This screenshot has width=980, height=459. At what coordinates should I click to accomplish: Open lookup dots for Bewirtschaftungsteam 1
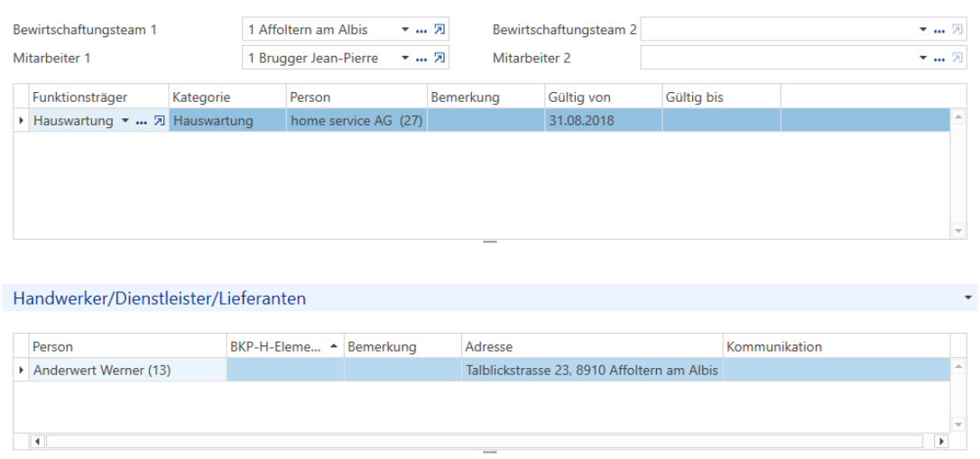pos(421,30)
